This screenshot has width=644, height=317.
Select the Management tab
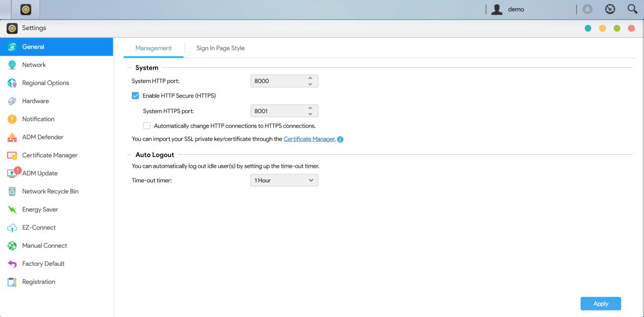pyautogui.click(x=153, y=48)
